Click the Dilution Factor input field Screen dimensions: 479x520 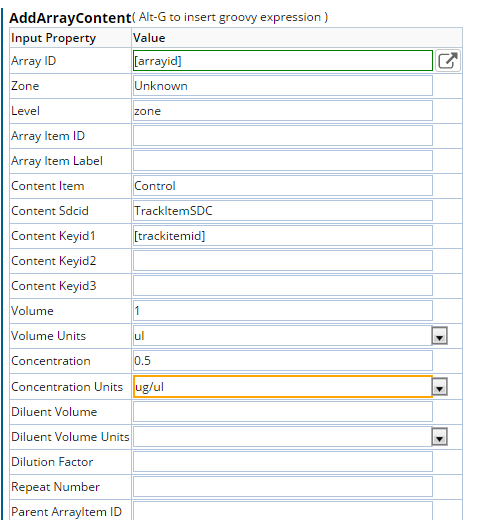click(x=283, y=462)
